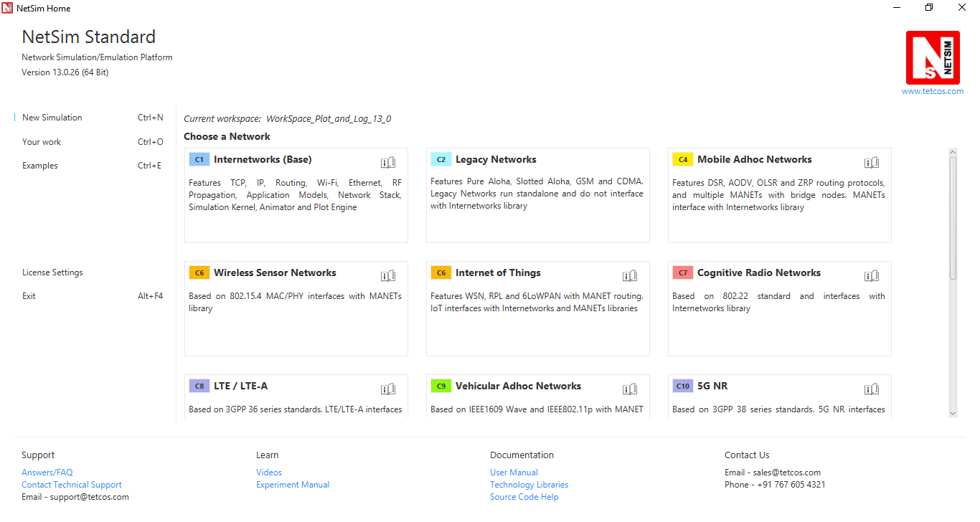Open the Answers/FAQ support link
This screenshot has height=522, width=980.
click(x=47, y=473)
